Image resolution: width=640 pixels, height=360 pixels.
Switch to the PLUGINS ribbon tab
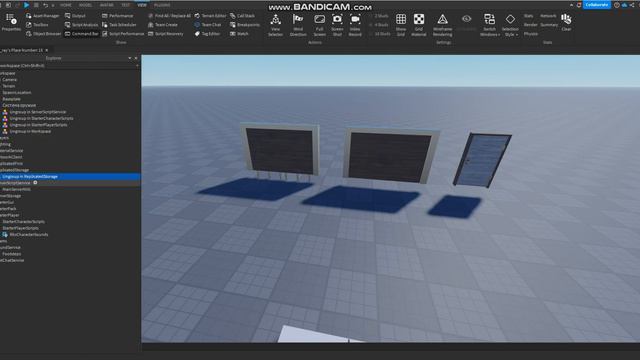point(162,5)
